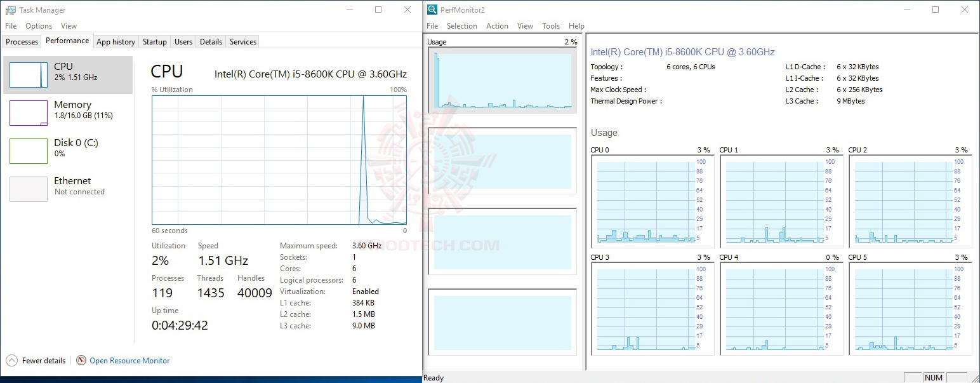Screen dimensions: 980x383
Task: Click the CPU 1 usage graph
Action: pyautogui.click(x=781, y=201)
